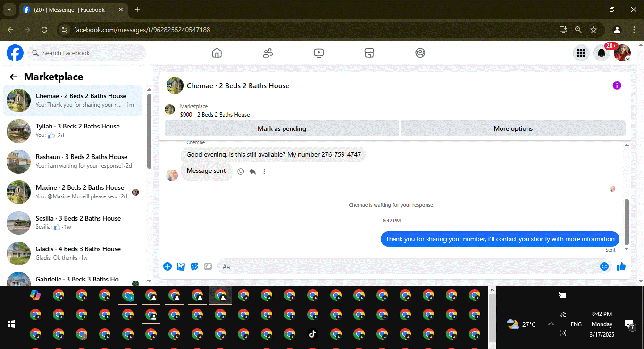This screenshot has height=349, width=644.
Task: Click the facebook.com address bar URL
Action: 142,30
